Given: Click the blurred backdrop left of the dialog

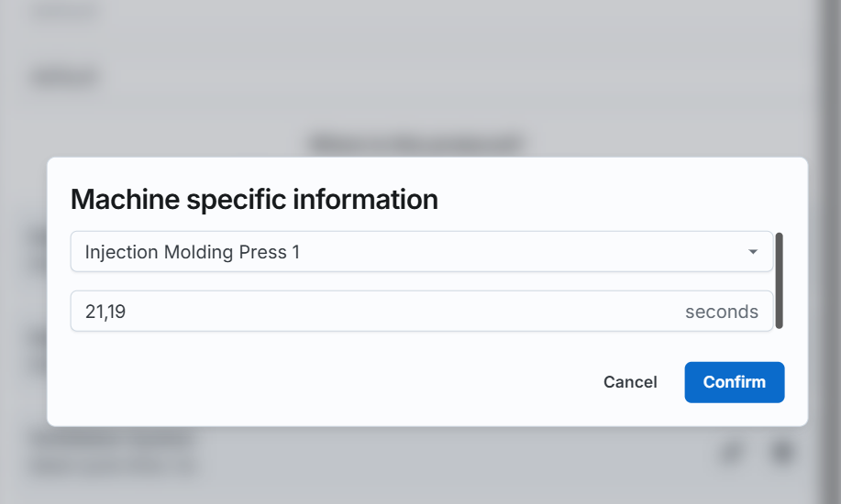Looking at the screenshot, I should coord(23,292).
